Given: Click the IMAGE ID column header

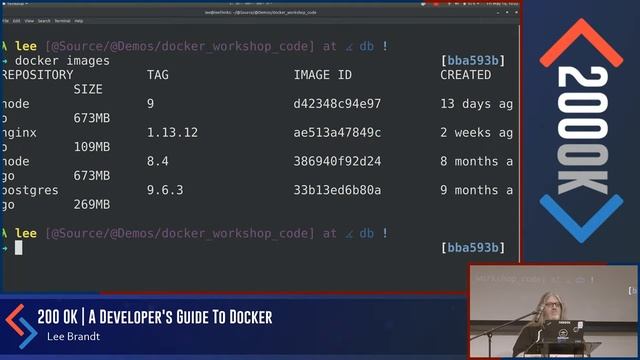Looking at the screenshot, I should tap(322, 75).
